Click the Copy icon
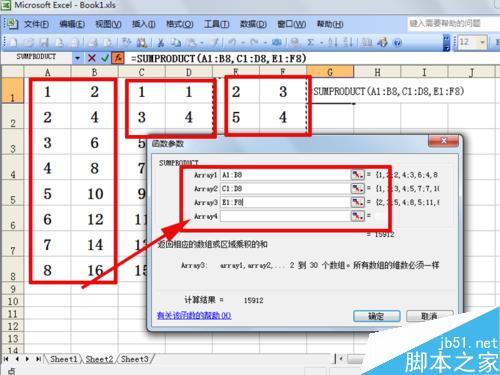 click(x=176, y=43)
